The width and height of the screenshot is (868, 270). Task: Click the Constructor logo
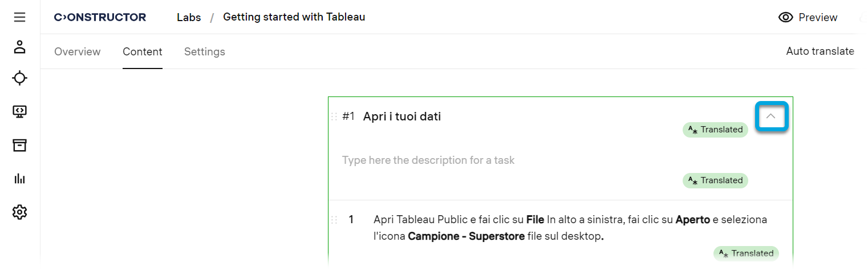[x=100, y=17]
